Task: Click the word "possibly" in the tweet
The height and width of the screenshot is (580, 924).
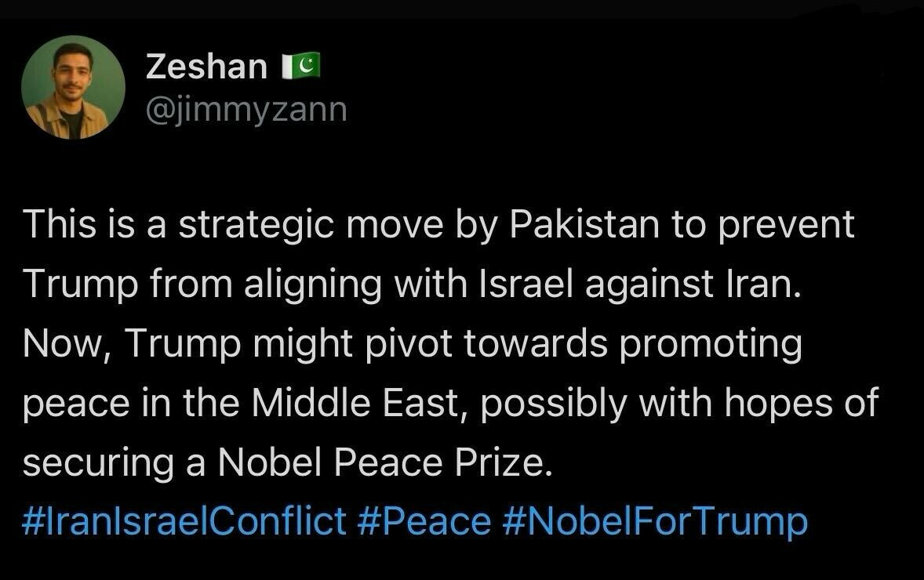Action: (554, 405)
